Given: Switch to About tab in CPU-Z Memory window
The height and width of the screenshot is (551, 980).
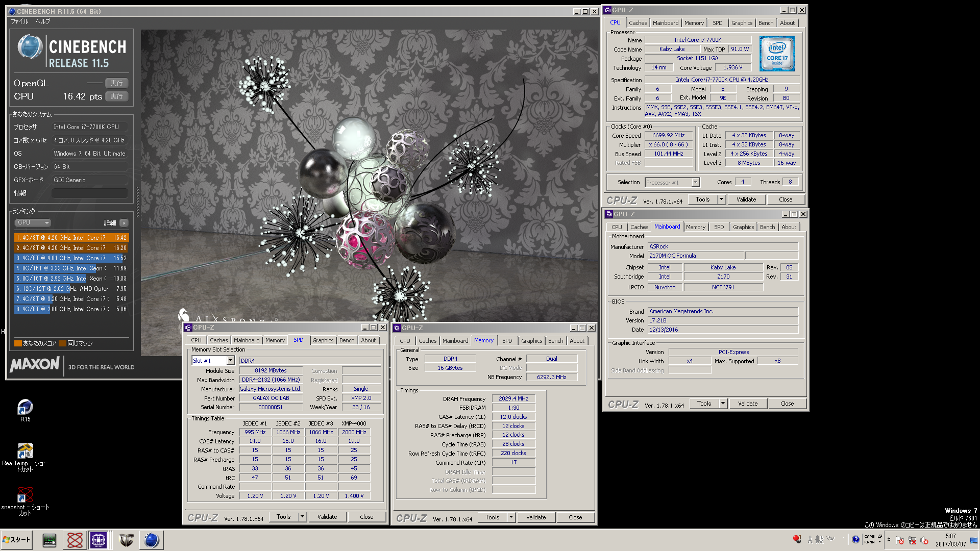Looking at the screenshot, I should click(577, 341).
